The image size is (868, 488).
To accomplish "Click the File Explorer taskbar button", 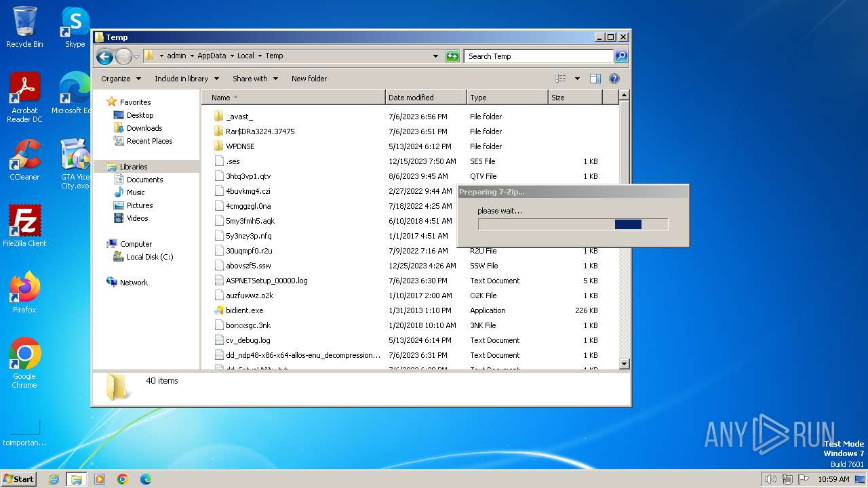I will click(x=76, y=479).
